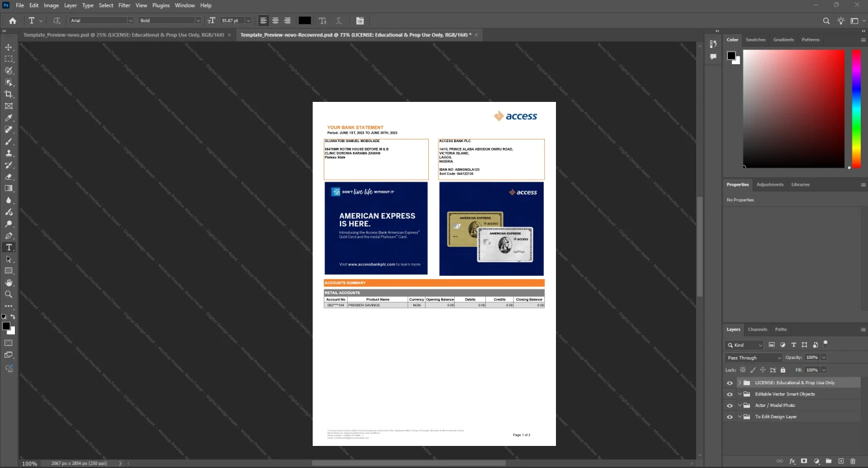Click Add layer style fx icon
This screenshot has width=868, height=468.
[x=792, y=461]
